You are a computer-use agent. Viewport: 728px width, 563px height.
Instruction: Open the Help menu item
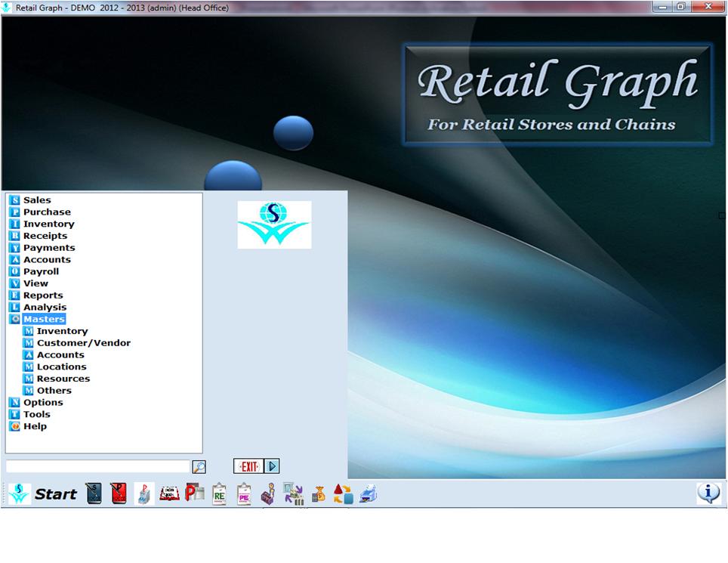coord(35,426)
